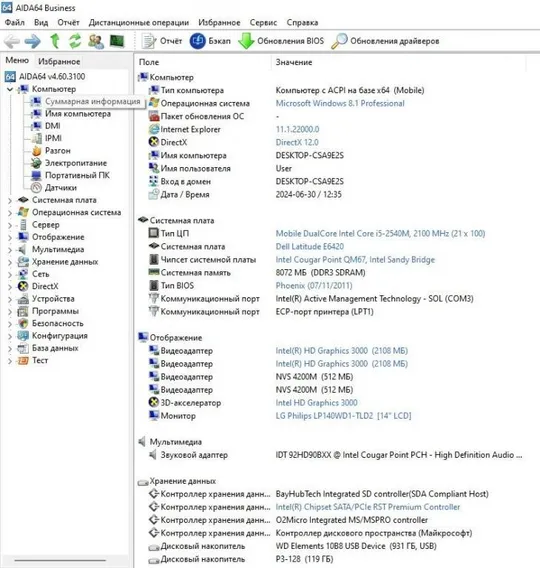Expand Операционная система tree node

(x=10, y=213)
